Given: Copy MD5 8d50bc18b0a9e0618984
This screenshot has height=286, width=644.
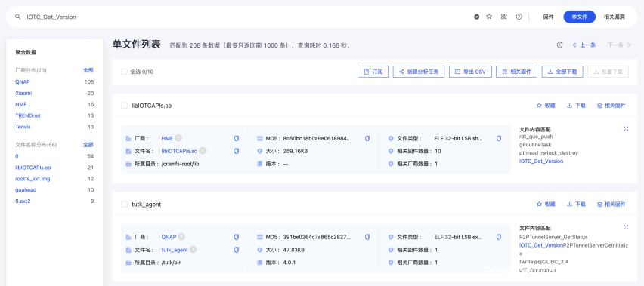Looking at the screenshot, I should click(367, 139).
